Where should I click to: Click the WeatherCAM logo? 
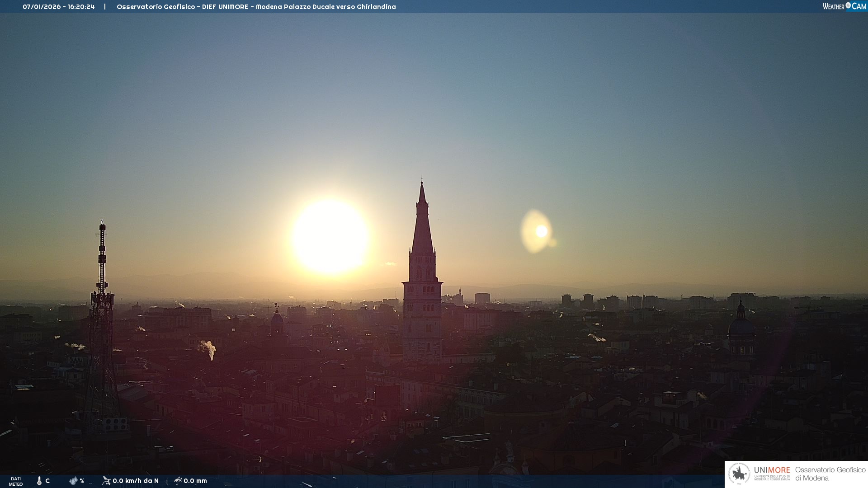(x=844, y=6)
